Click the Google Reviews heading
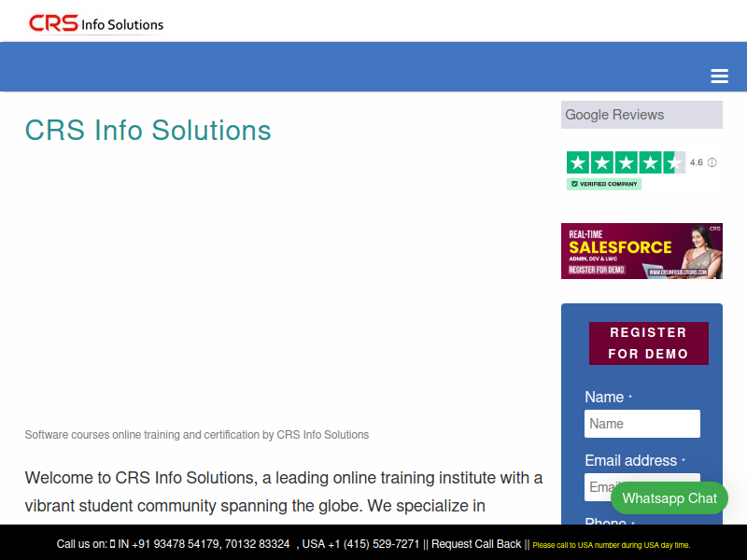 641,115
